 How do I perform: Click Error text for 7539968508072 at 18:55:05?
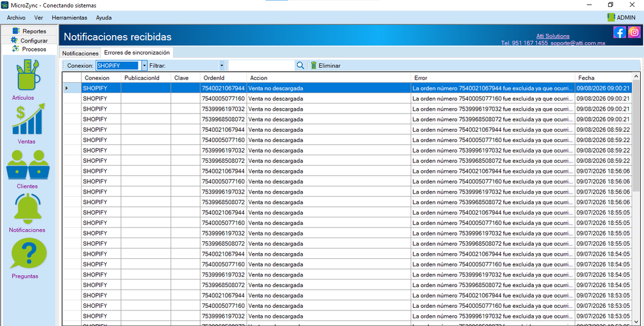493,244
